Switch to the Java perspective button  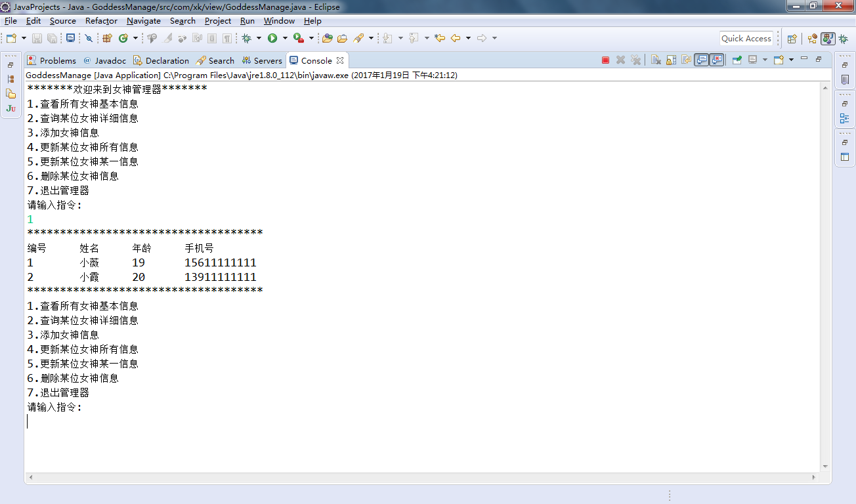tap(828, 39)
